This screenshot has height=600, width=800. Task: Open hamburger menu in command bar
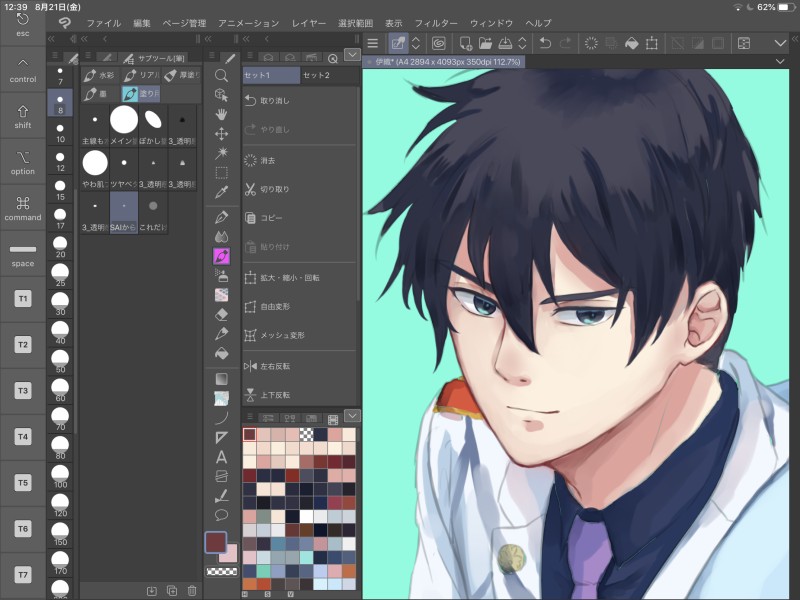click(x=372, y=43)
